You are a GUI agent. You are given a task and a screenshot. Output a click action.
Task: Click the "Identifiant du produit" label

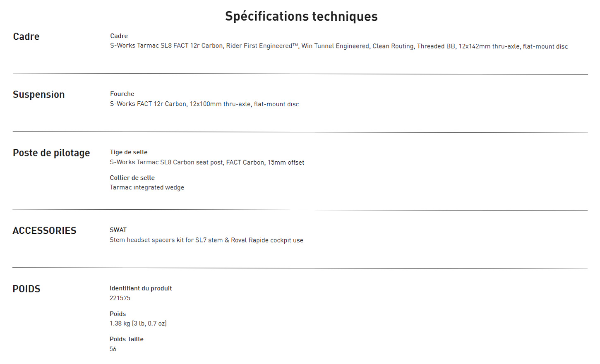coord(141,288)
